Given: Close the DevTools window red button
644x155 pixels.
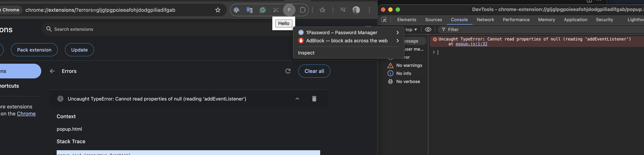Looking at the screenshot, I should pos(383,10).
